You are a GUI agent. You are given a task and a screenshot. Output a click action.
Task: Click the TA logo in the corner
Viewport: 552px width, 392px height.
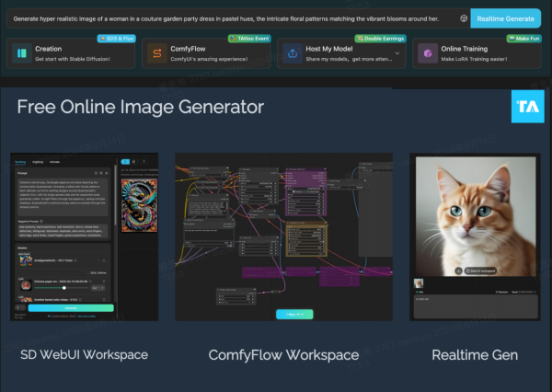point(527,107)
